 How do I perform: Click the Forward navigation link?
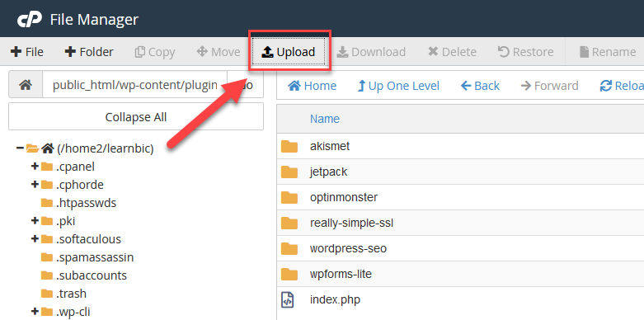click(549, 86)
